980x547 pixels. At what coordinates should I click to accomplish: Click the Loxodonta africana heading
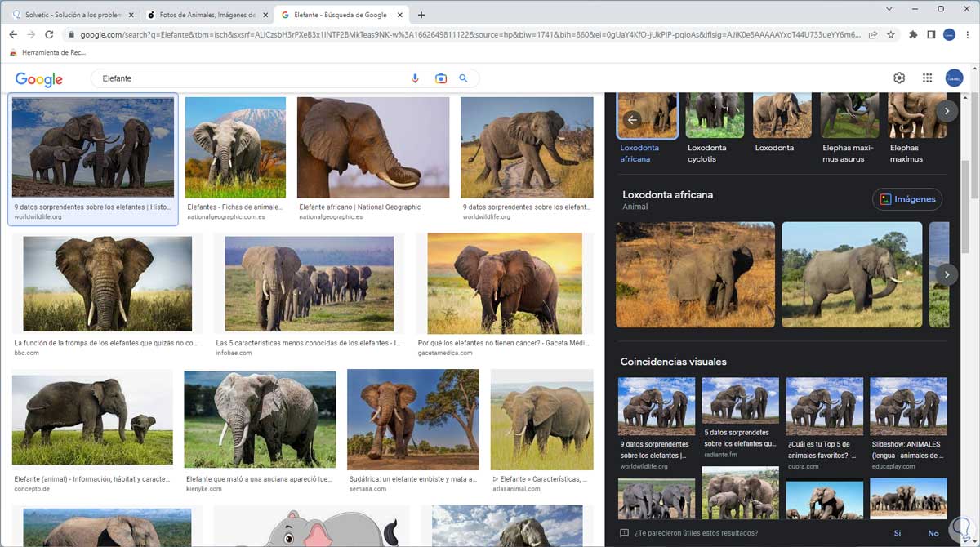[667, 195]
